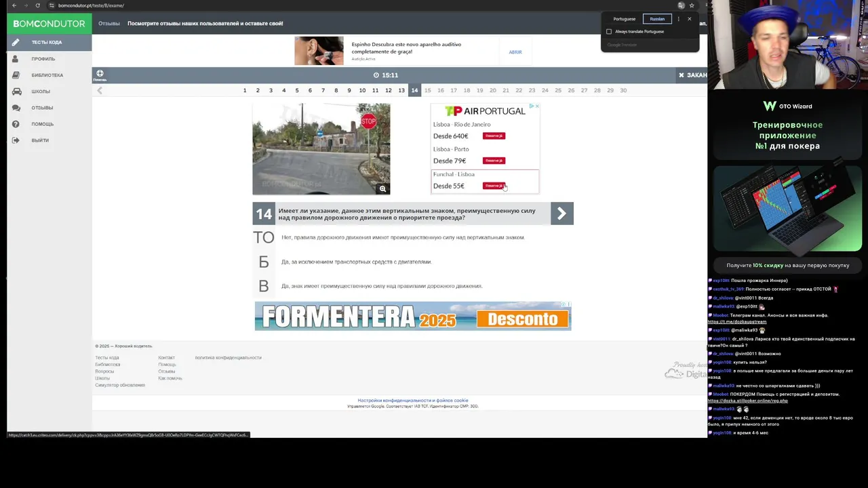The width and height of the screenshot is (868, 488).
Task: Enlarge the stop sign photo with magnifier icon
Action: coord(382,189)
